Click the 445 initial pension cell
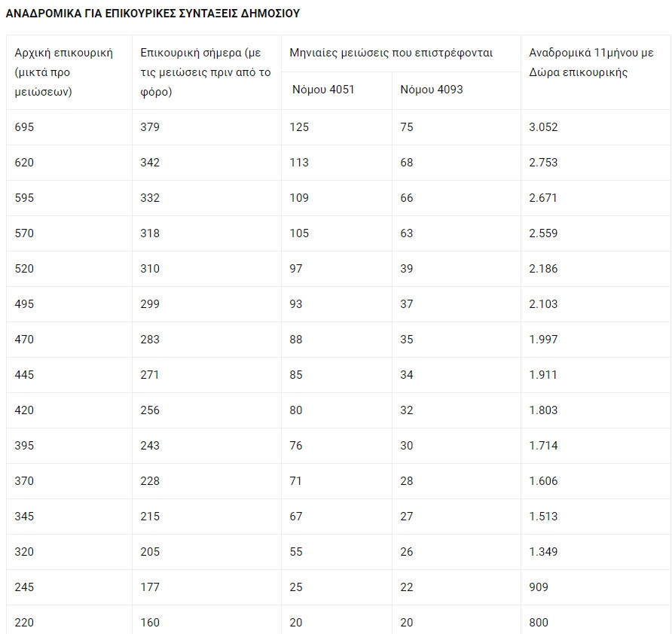 click(25, 375)
